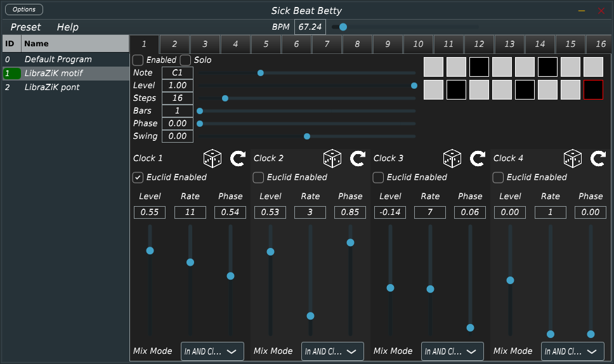Reset Clock 3 using the arrow icon

point(478,159)
